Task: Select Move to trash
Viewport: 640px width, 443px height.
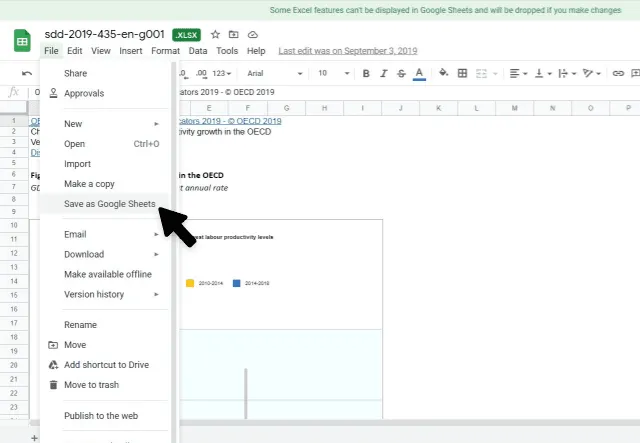Action: (106, 385)
